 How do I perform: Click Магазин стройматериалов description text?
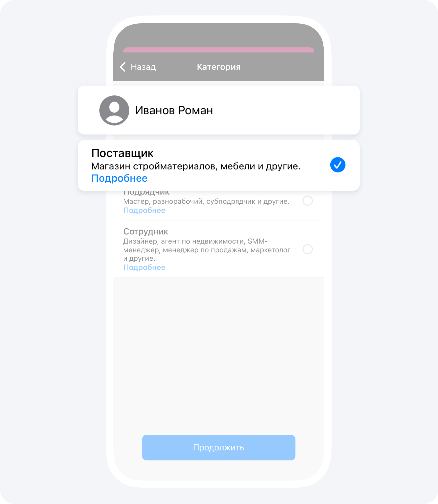[x=196, y=166]
